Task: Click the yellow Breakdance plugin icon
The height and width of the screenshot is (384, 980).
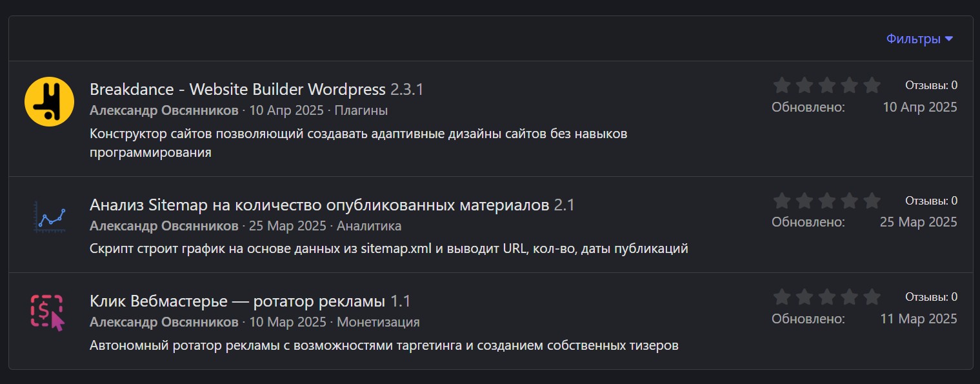Action: pos(50,101)
